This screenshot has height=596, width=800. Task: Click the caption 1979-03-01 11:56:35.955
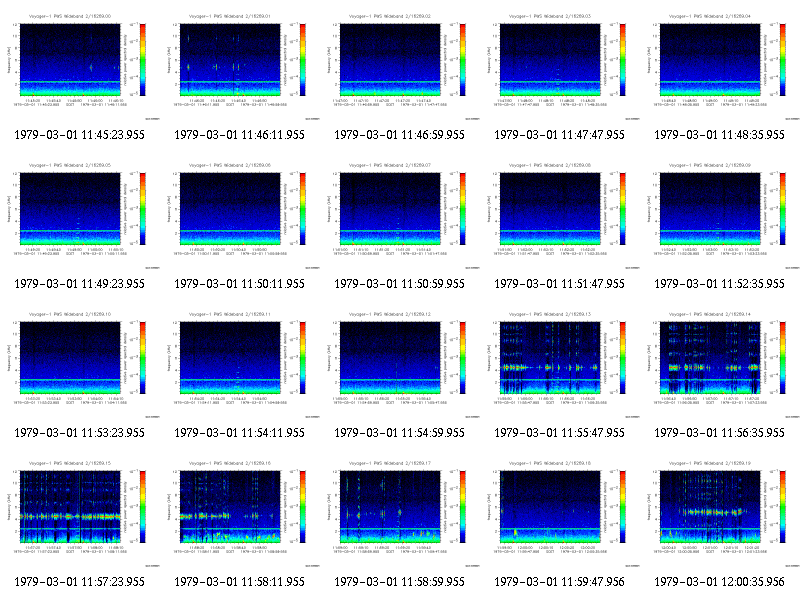pyautogui.click(x=719, y=433)
